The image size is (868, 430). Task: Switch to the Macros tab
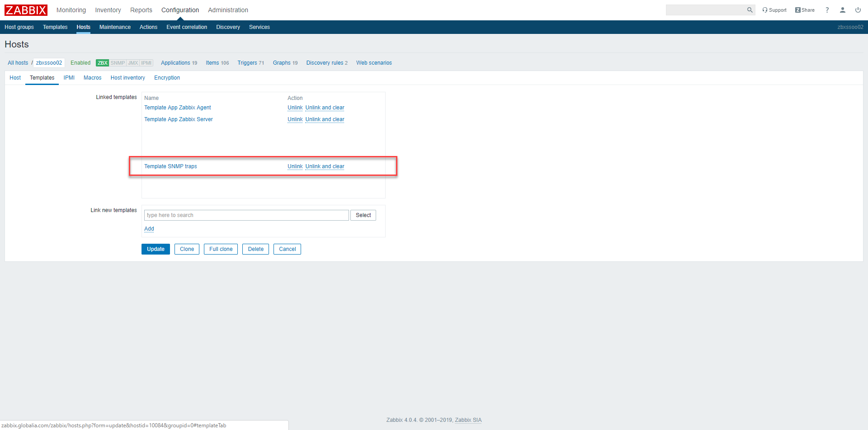point(92,78)
